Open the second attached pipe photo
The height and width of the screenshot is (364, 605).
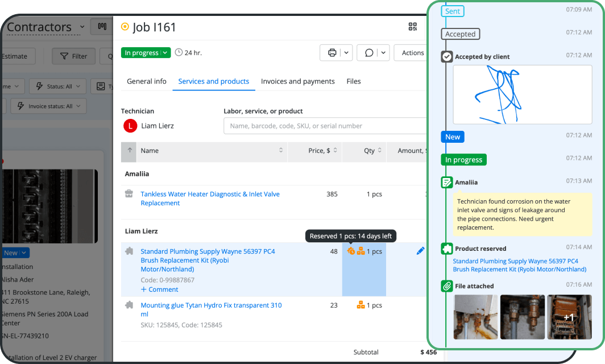coord(523,317)
